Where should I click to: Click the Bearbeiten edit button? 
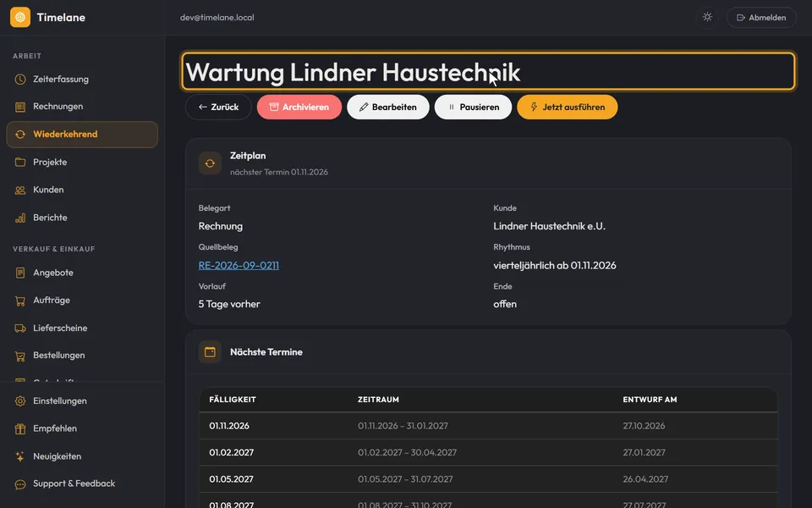click(x=388, y=108)
